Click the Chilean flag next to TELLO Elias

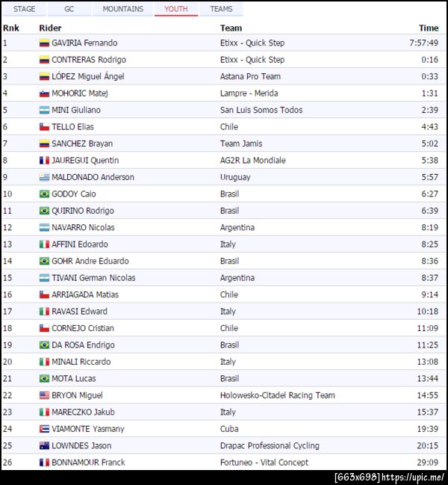pyautogui.click(x=44, y=127)
